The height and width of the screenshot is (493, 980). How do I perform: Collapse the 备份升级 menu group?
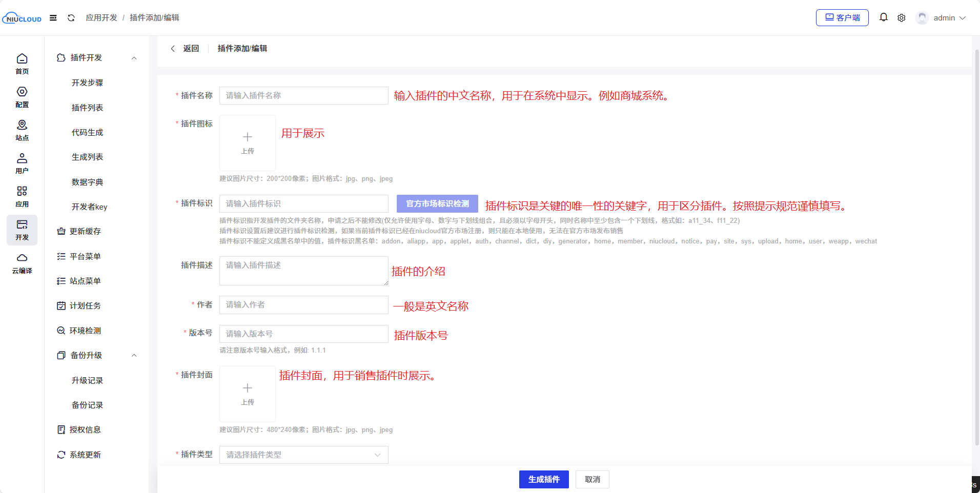134,356
